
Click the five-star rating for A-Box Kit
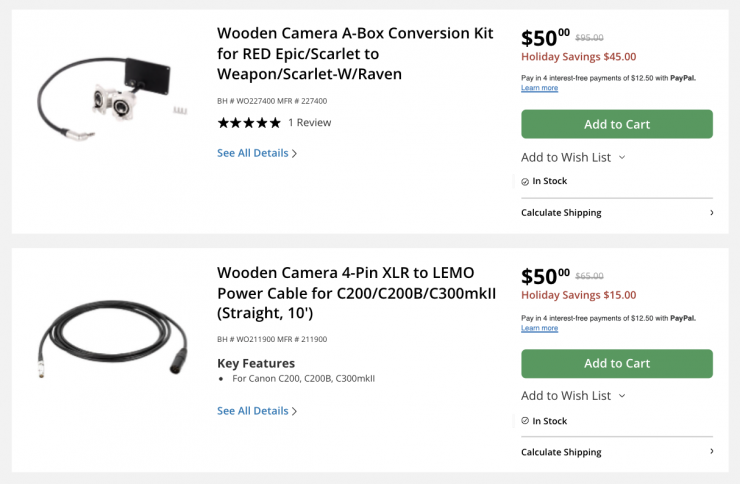249,123
